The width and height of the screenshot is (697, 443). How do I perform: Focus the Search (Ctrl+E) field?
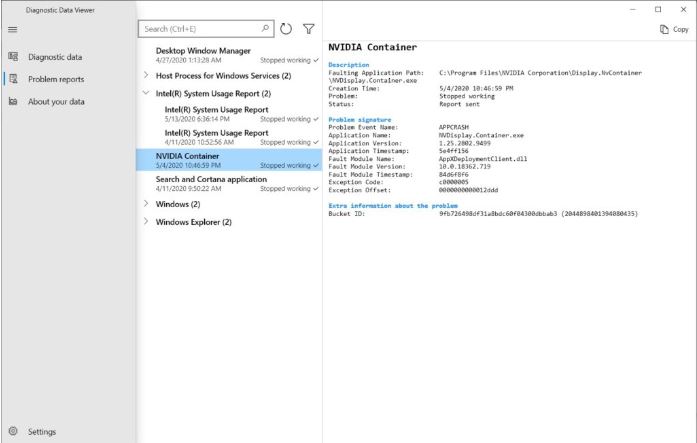pos(206,29)
